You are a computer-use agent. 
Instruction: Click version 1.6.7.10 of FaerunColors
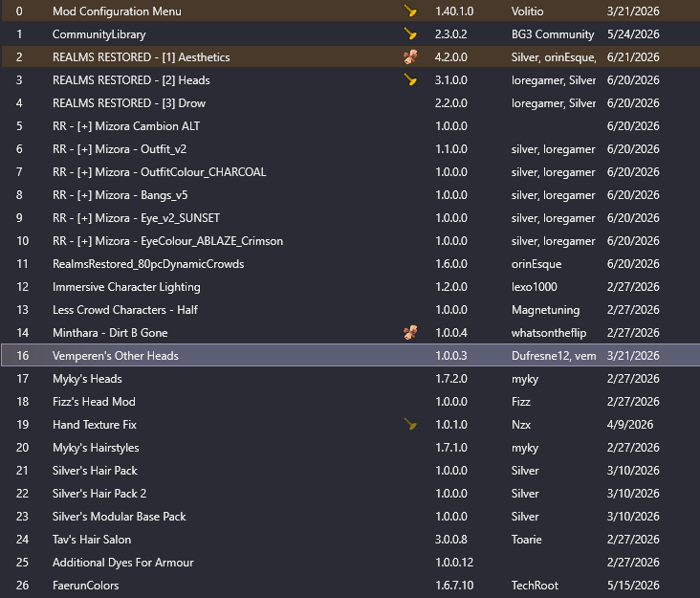pos(454,586)
